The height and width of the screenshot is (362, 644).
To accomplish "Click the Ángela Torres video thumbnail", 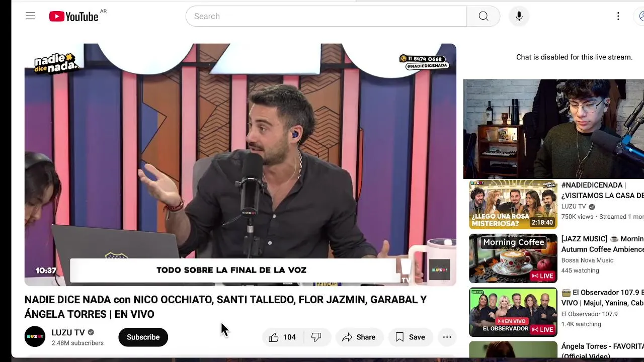I will (513, 350).
